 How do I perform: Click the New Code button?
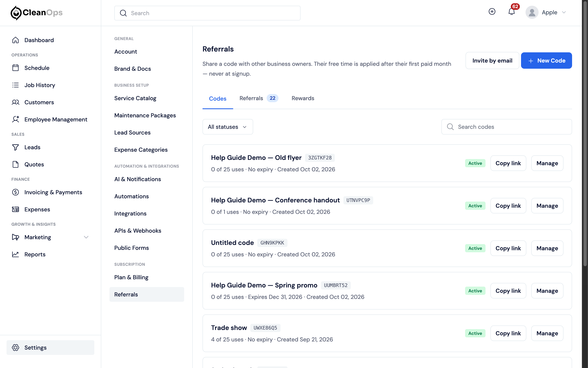click(546, 61)
